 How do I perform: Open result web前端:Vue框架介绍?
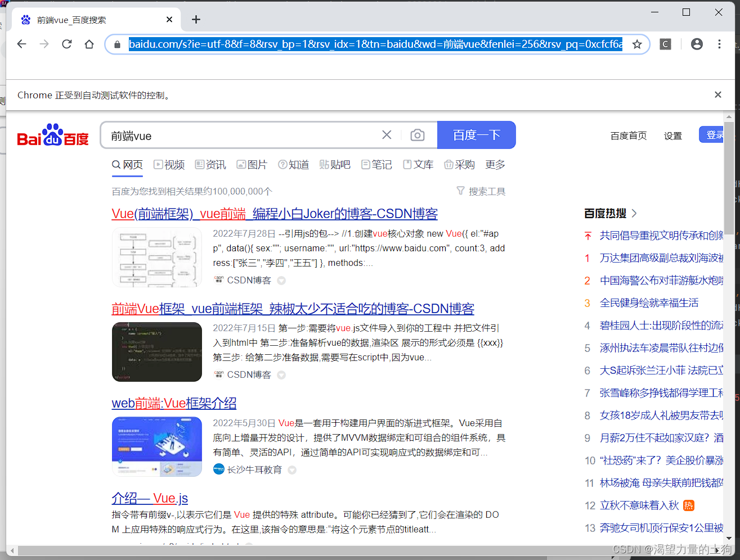(174, 403)
